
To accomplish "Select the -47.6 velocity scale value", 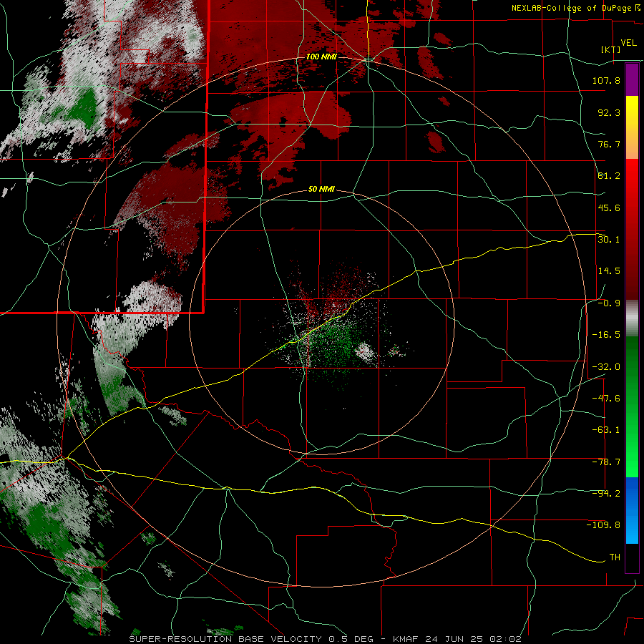I will pyautogui.click(x=606, y=399).
